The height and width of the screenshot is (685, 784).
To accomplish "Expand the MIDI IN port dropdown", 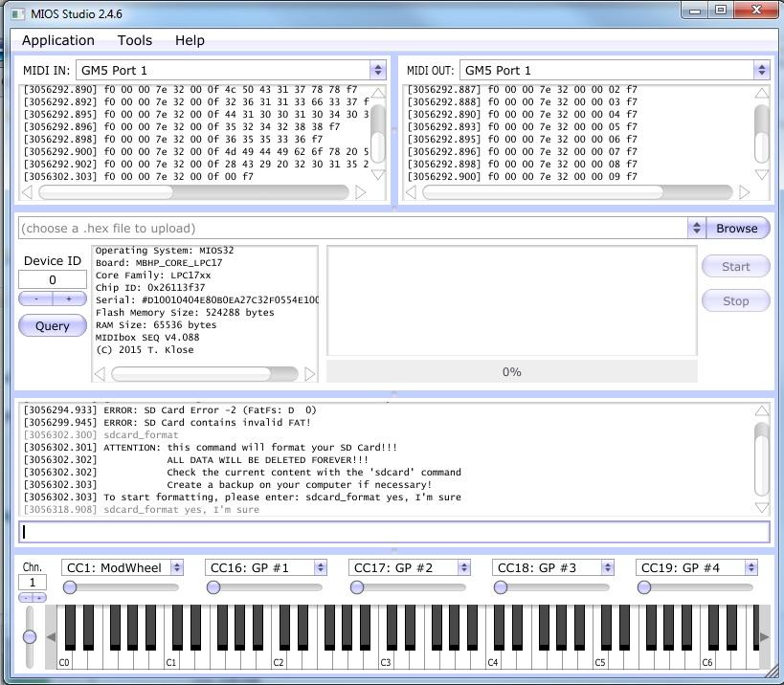I will click(377, 70).
